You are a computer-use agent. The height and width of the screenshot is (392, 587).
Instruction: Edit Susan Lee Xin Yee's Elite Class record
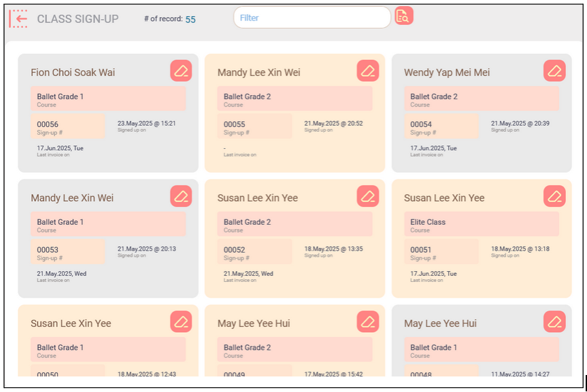coord(554,196)
